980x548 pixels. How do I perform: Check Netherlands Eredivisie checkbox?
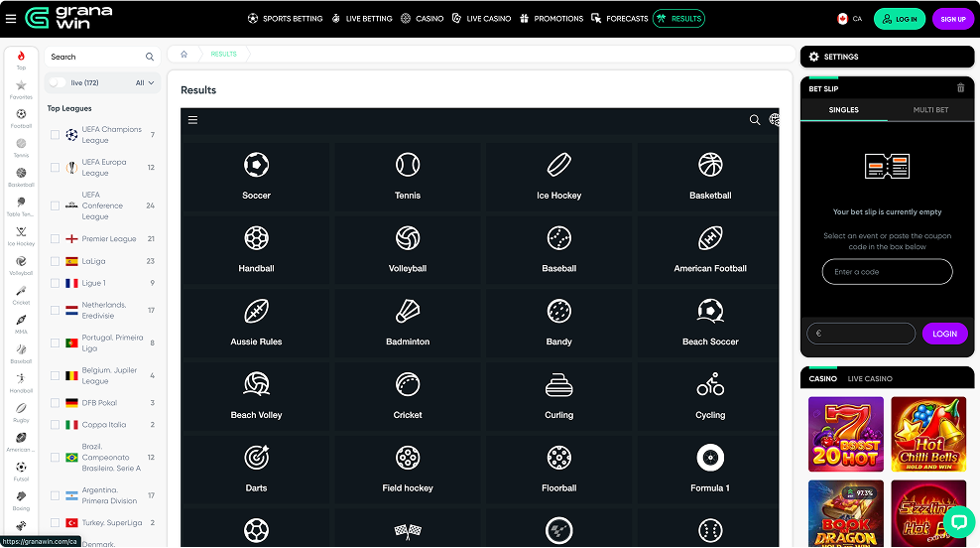tap(55, 311)
